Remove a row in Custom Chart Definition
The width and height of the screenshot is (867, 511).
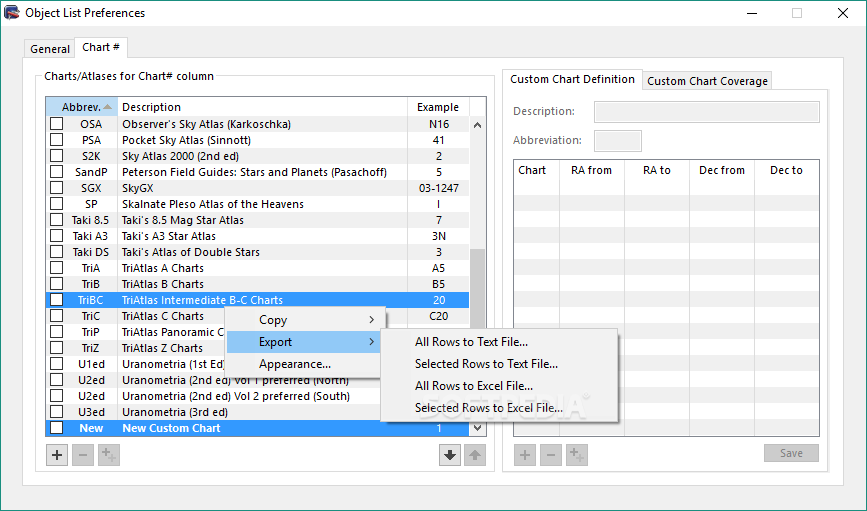click(x=551, y=455)
